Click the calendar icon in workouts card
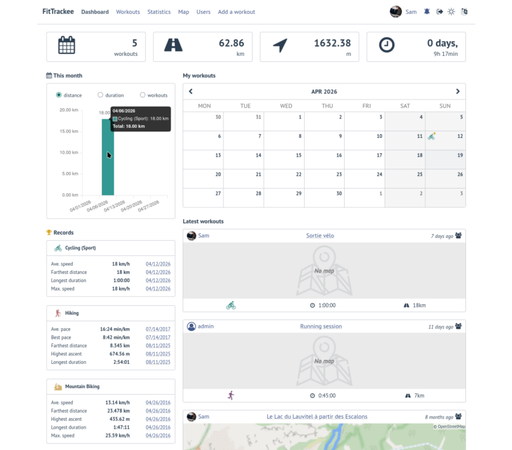Screen dimensions: 512x450 pos(67,45)
